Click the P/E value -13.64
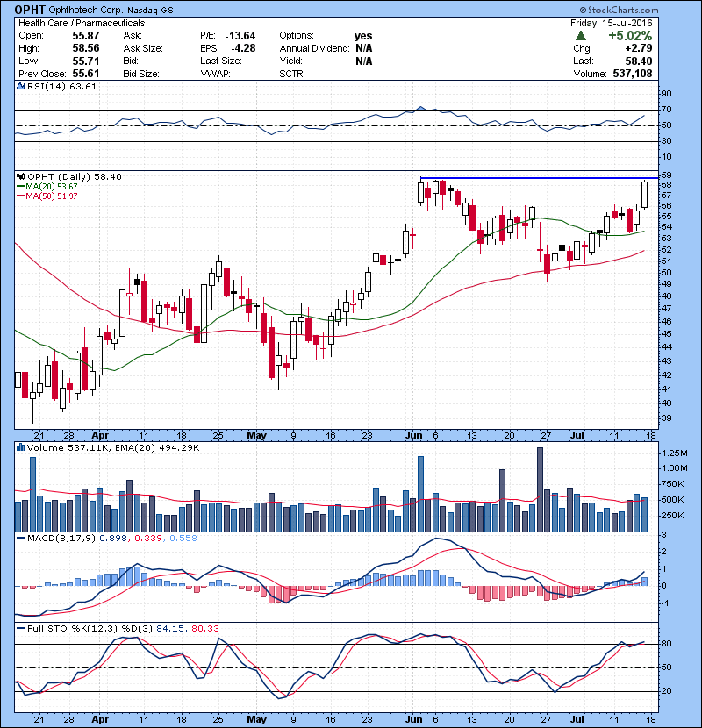The height and width of the screenshot is (728, 702). pos(240,36)
